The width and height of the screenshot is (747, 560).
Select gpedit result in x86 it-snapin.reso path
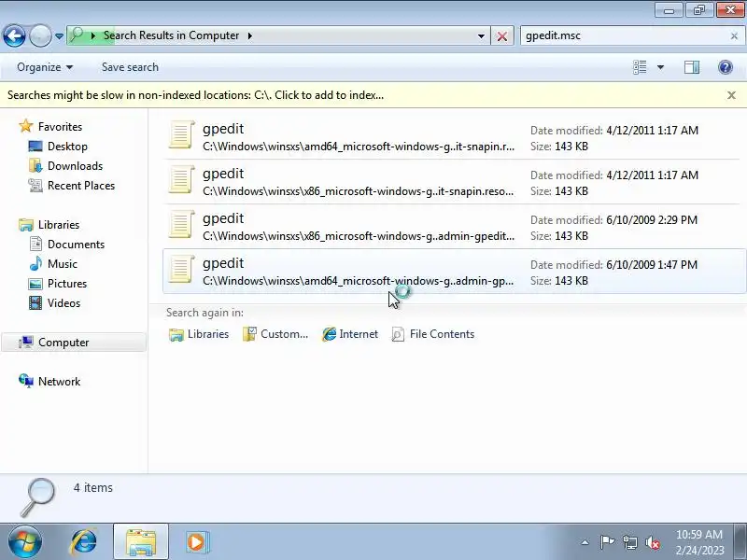pos(454,181)
